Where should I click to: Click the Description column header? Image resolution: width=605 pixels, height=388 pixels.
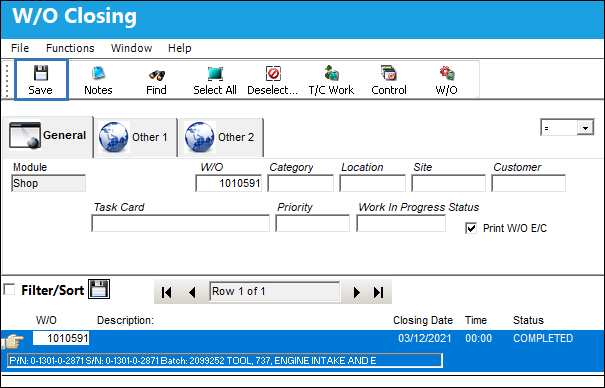[125, 321]
